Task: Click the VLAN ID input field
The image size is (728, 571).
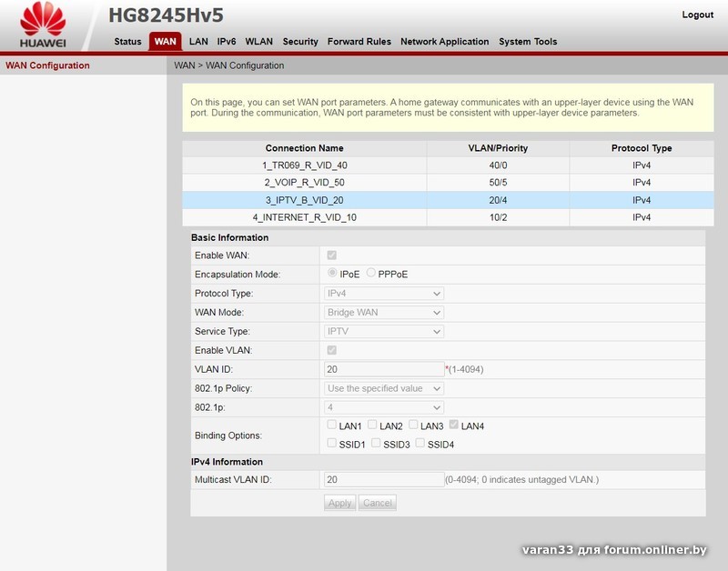Action: (x=384, y=369)
